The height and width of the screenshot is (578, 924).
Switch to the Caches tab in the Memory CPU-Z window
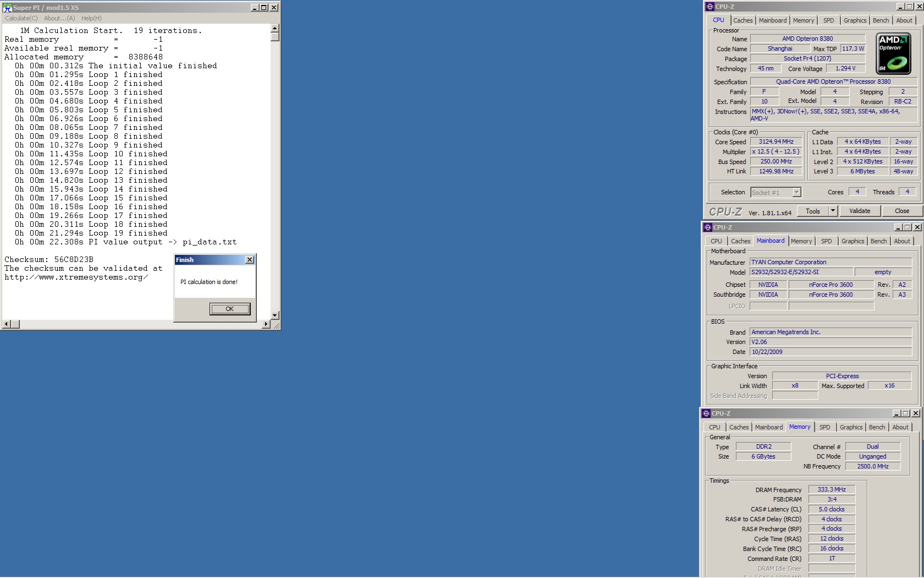click(x=739, y=427)
